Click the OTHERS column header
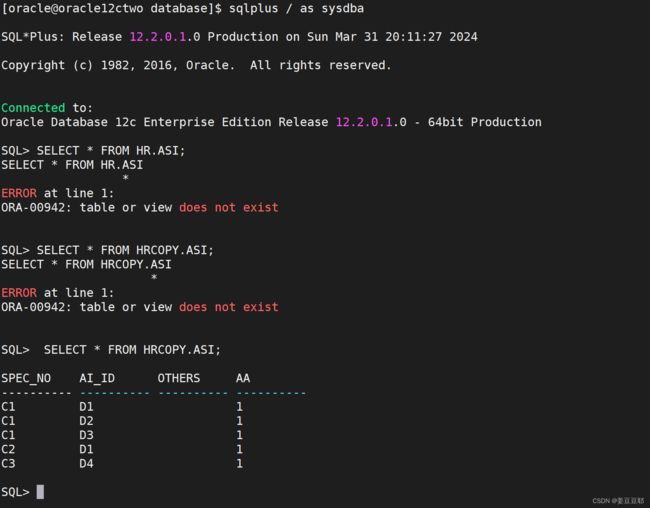This screenshot has width=650, height=508. click(x=179, y=378)
